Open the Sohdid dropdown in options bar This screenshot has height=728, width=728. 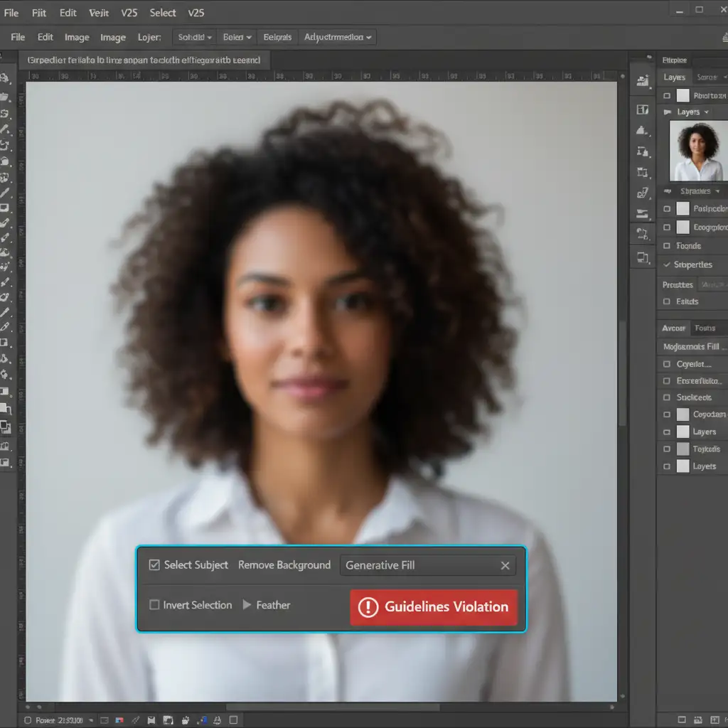click(x=195, y=37)
